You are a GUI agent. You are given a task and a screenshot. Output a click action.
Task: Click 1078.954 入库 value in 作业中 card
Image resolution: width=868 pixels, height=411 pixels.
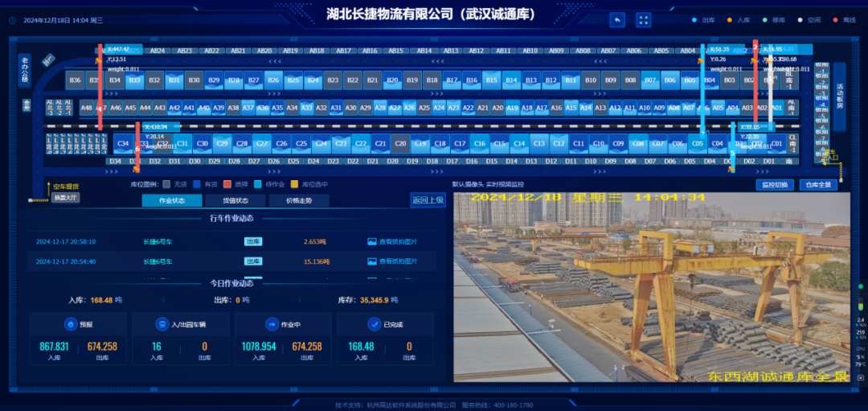coord(259,347)
